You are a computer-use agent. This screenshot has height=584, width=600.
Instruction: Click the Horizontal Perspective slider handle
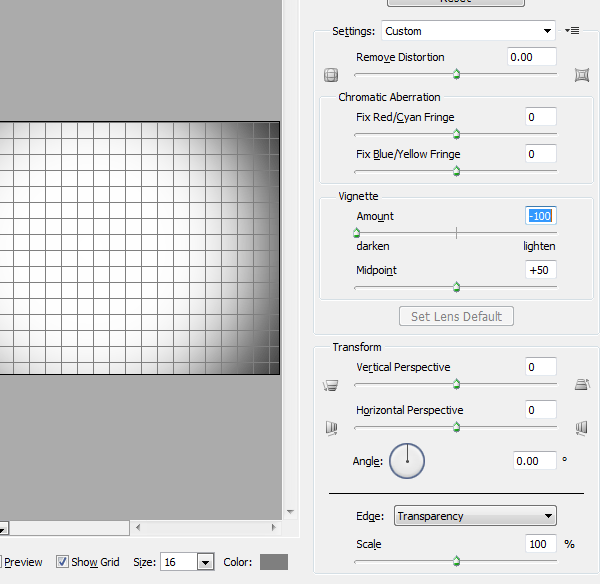coord(456,427)
